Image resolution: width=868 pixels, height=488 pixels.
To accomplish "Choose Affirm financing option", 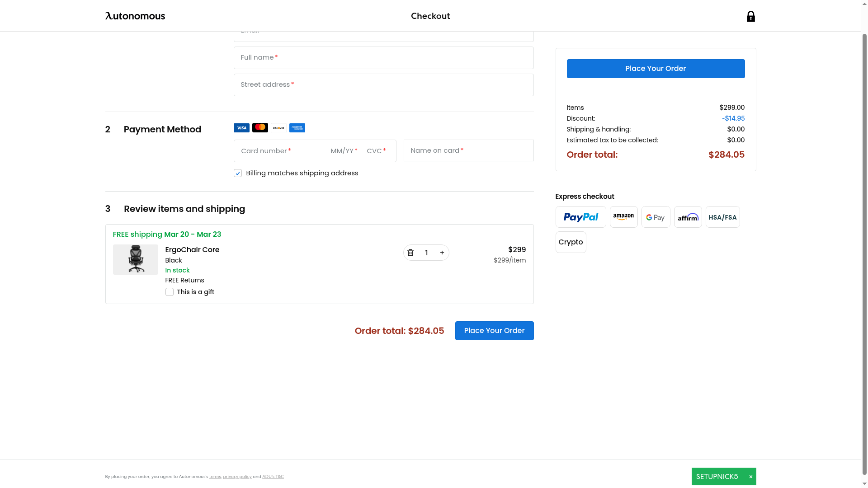I will click(688, 217).
